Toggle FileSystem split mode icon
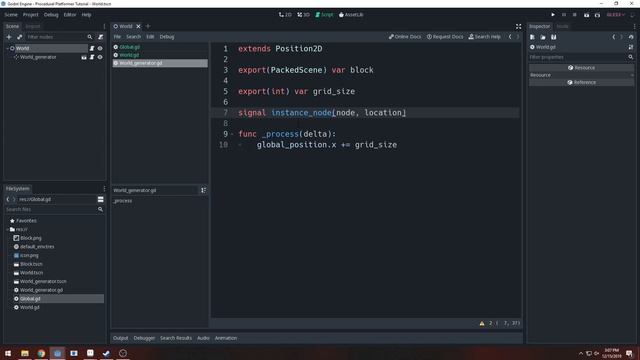This screenshot has height=360, width=640. (100, 200)
